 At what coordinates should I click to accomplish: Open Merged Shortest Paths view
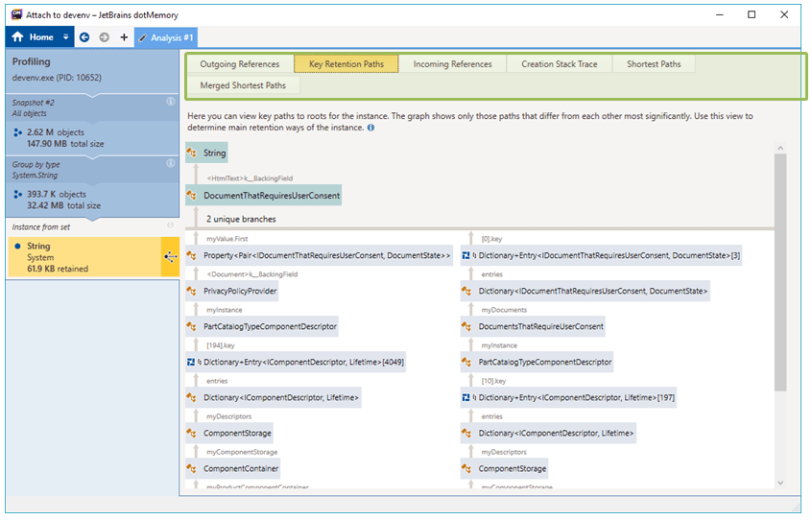tap(242, 85)
